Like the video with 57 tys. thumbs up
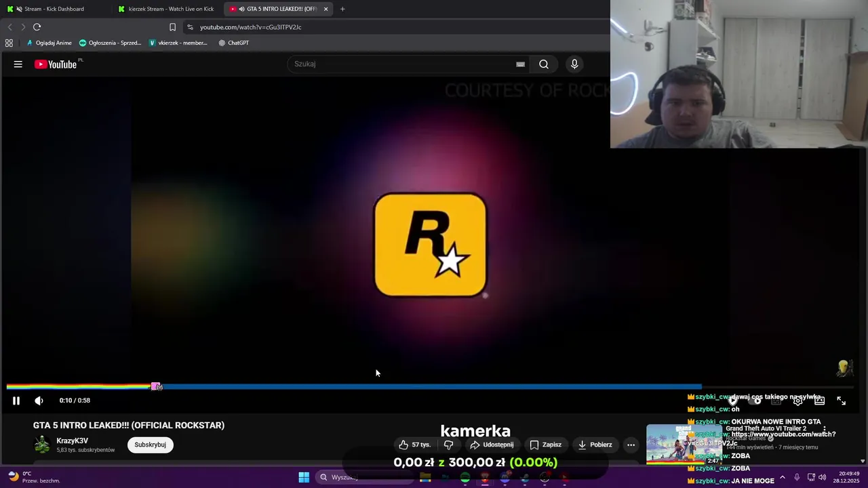Screen dimensions: 868x488 414,445
